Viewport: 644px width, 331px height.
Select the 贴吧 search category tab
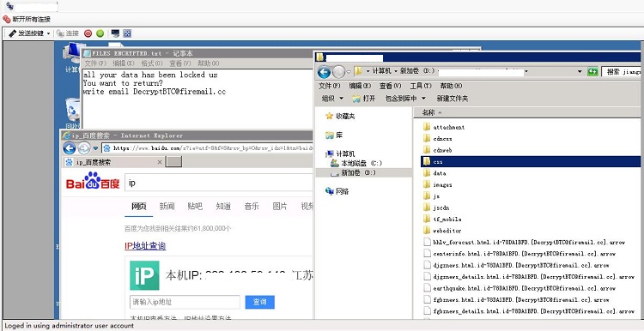coord(195,207)
